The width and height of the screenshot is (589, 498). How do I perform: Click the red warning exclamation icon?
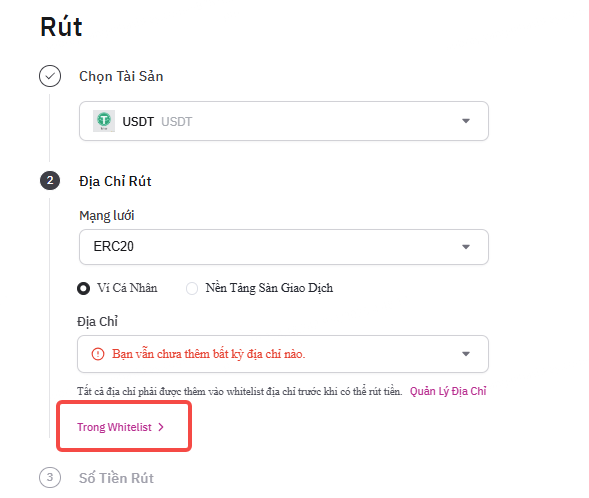pos(98,354)
